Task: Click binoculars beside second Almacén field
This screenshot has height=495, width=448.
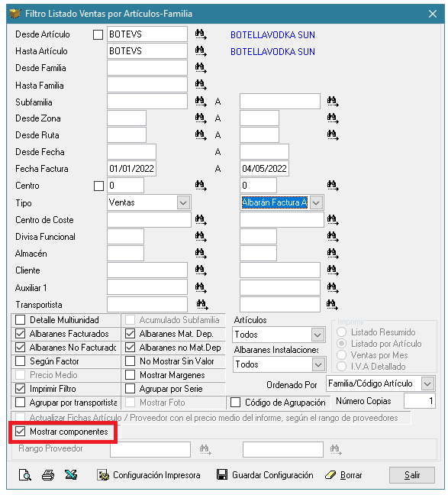Action: pyautogui.click(x=333, y=253)
